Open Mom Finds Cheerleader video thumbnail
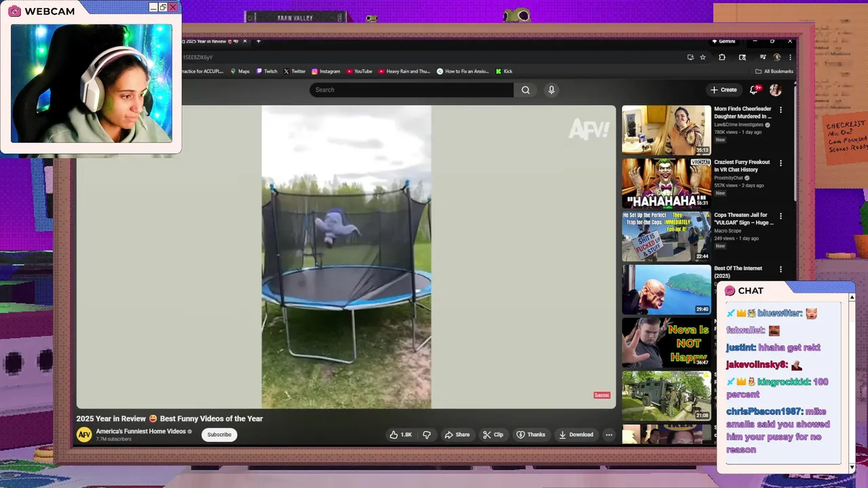The width and height of the screenshot is (868, 488). tap(667, 129)
